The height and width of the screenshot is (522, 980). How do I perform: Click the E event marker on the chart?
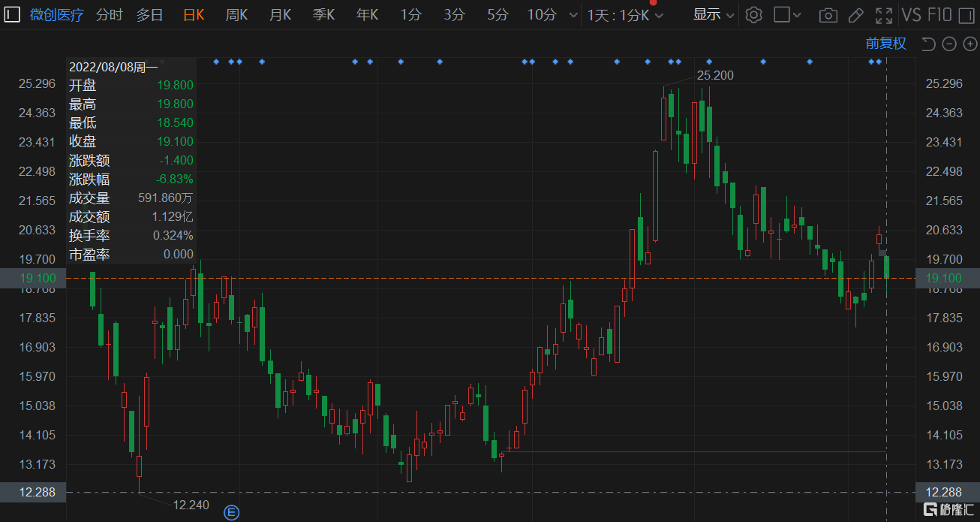tap(232, 513)
